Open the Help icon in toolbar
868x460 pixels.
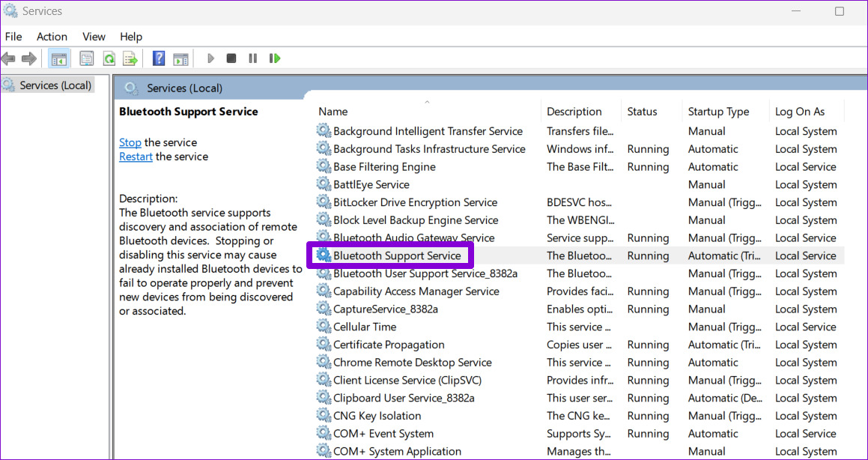click(x=159, y=58)
